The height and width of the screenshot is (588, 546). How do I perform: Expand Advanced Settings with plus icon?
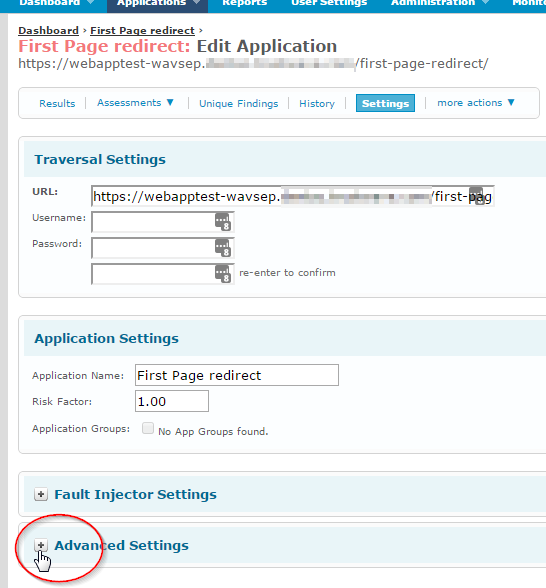click(x=41, y=545)
